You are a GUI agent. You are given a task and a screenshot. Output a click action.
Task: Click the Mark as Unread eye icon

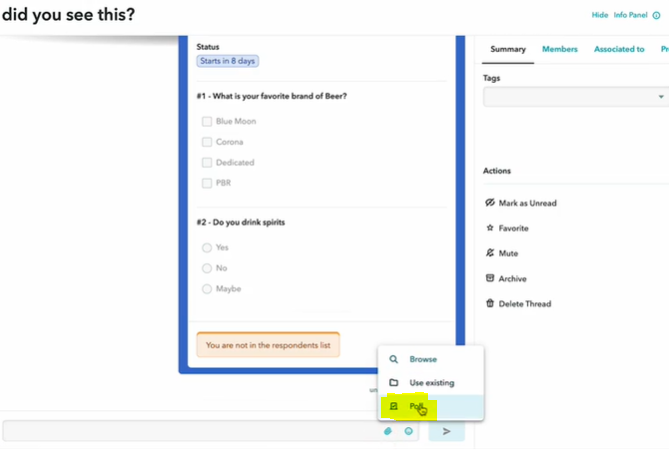pyautogui.click(x=490, y=203)
